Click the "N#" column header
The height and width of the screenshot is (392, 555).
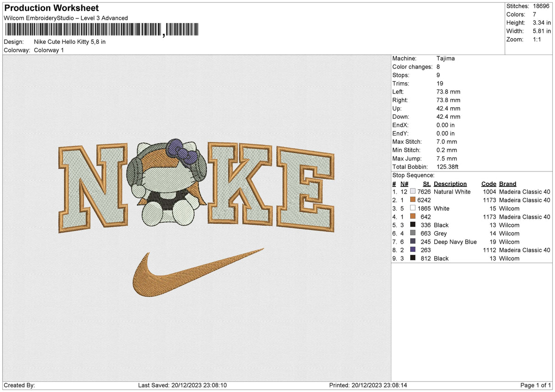[404, 184]
